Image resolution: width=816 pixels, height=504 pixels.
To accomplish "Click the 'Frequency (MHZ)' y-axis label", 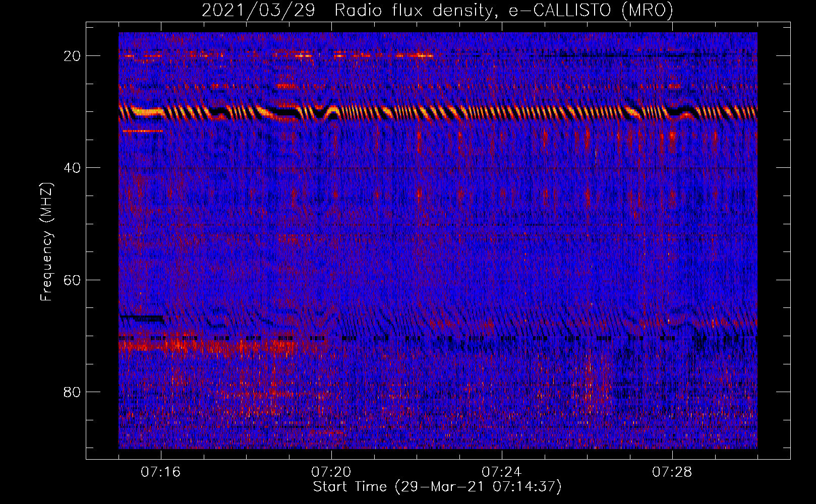I will coord(46,242).
